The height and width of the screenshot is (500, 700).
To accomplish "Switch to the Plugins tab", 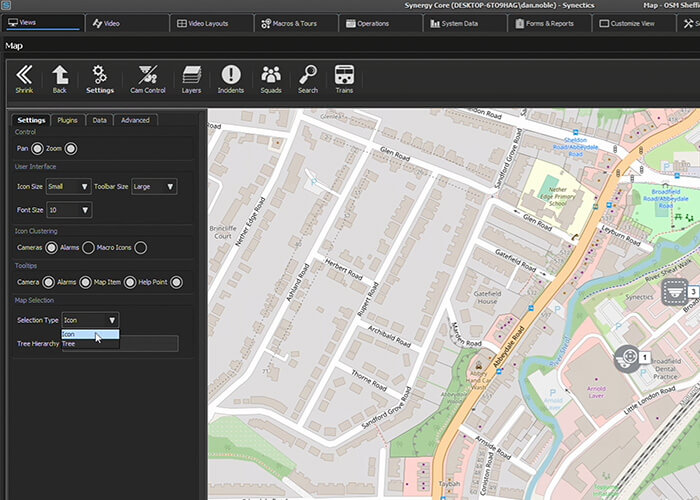I will coord(67,120).
